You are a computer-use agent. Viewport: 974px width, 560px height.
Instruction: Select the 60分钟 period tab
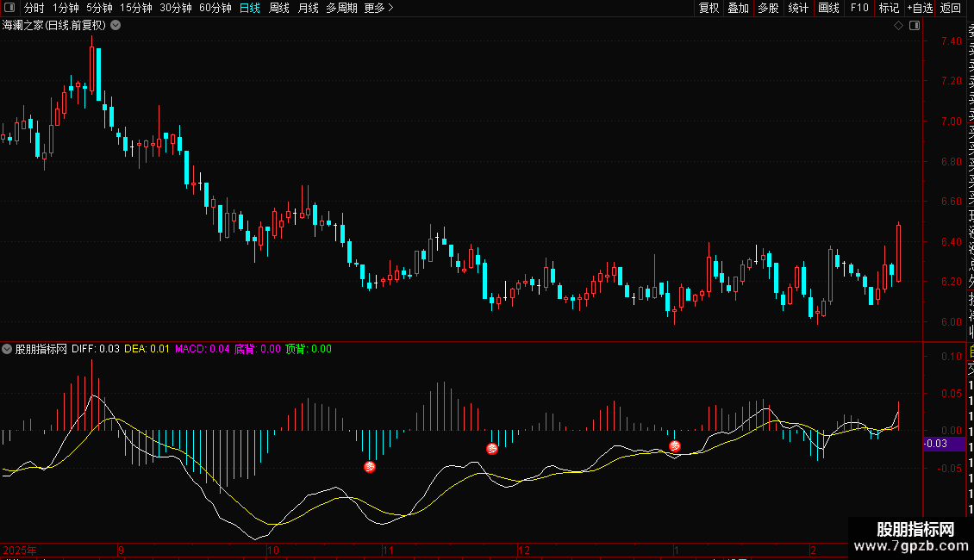point(215,8)
